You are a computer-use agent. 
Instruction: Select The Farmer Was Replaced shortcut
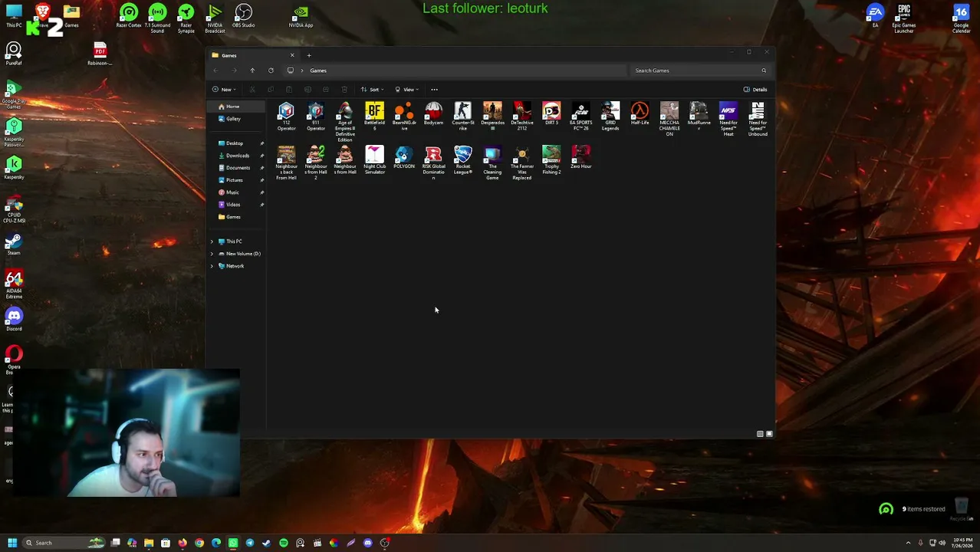click(x=521, y=163)
